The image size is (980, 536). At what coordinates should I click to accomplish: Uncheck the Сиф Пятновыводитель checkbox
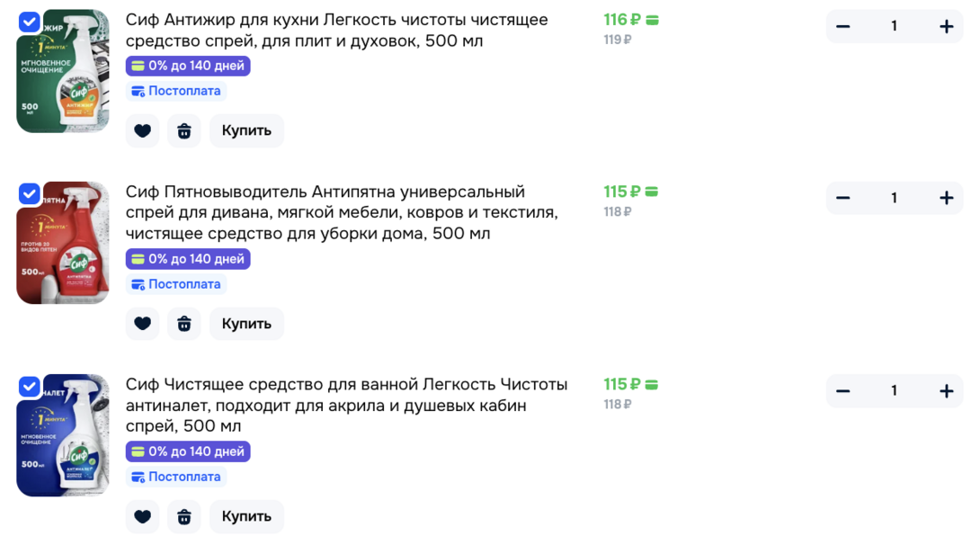point(29,194)
